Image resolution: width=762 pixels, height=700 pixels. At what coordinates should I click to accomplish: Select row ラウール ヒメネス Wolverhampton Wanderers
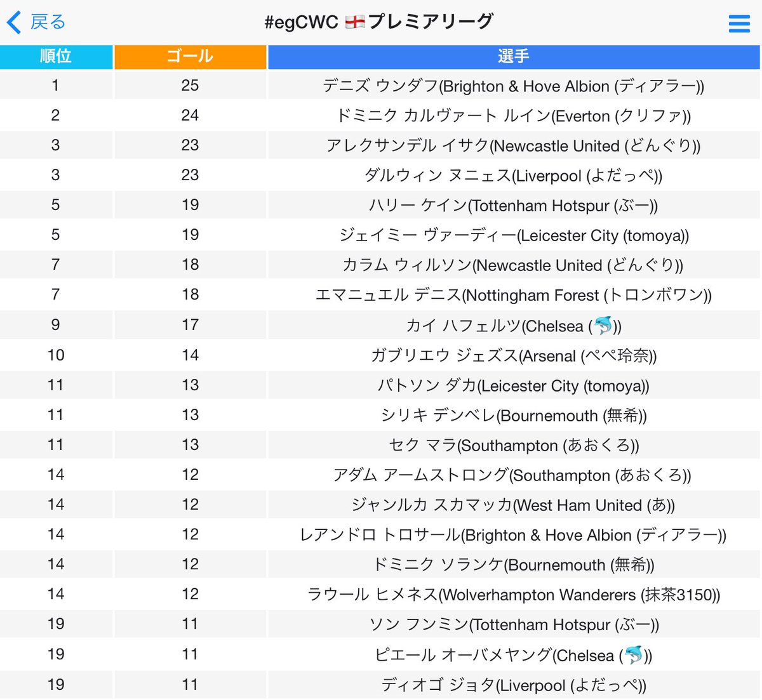pyautogui.click(x=381, y=593)
